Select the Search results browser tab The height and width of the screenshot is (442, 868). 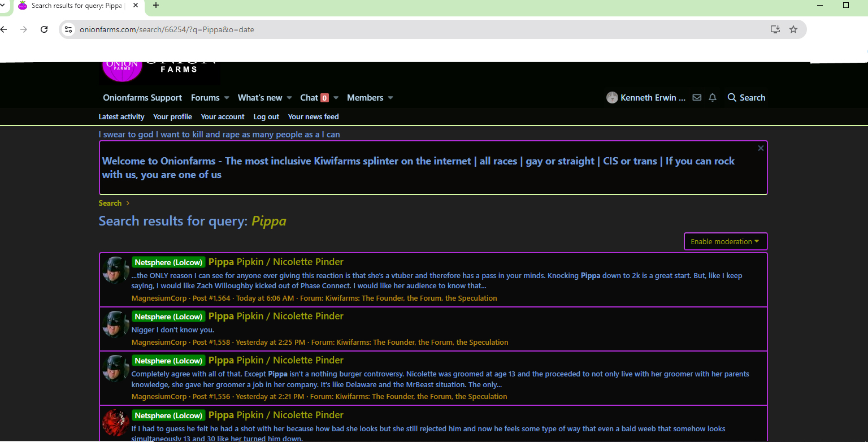click(78, 6)
